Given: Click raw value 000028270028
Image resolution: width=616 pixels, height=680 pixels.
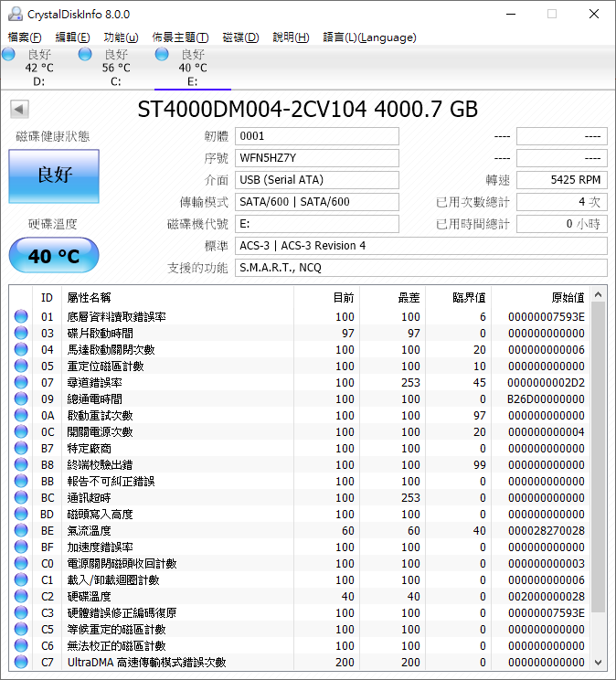Looking at the screenshot, I should coord(547,531).
